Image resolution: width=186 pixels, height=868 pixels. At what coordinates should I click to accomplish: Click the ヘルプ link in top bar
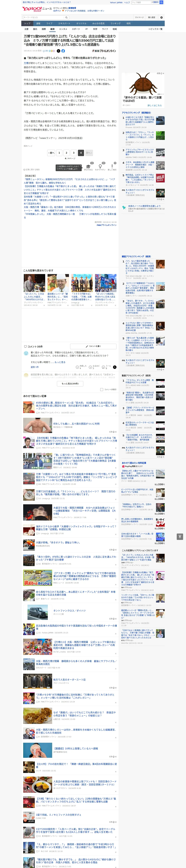(x=127, y=2)
